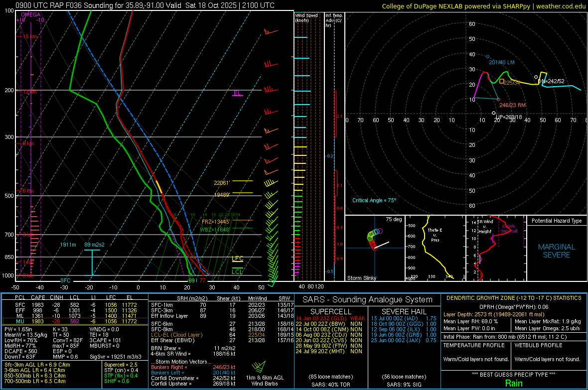
Task: Select the highlighted MU parcel row
Action: pyautogui.click(x=76, y=321)
